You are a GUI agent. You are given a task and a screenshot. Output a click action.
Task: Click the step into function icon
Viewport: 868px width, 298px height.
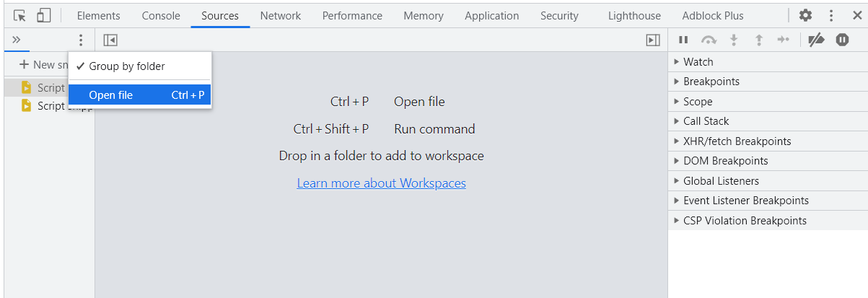(735, 40)
